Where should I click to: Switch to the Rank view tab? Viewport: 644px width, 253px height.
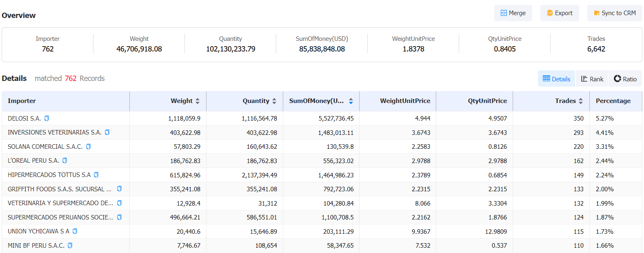(592, 79)
